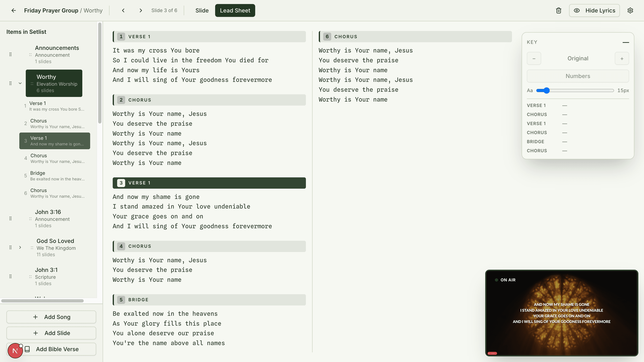Image resolution: width=644 pixels, height=362 pixels.
Task: Expand the God So Loved song
Action: [20, 247]
